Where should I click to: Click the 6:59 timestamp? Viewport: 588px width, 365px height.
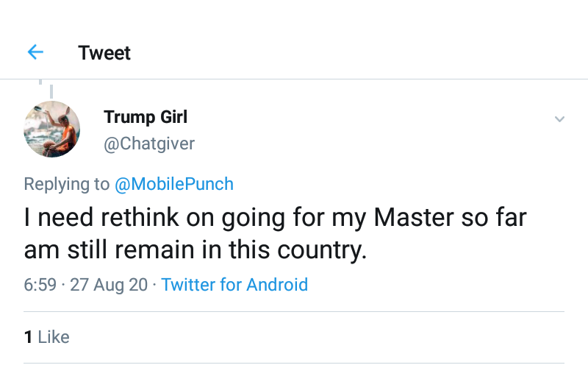pyautogui.click(x=40, y=285)
